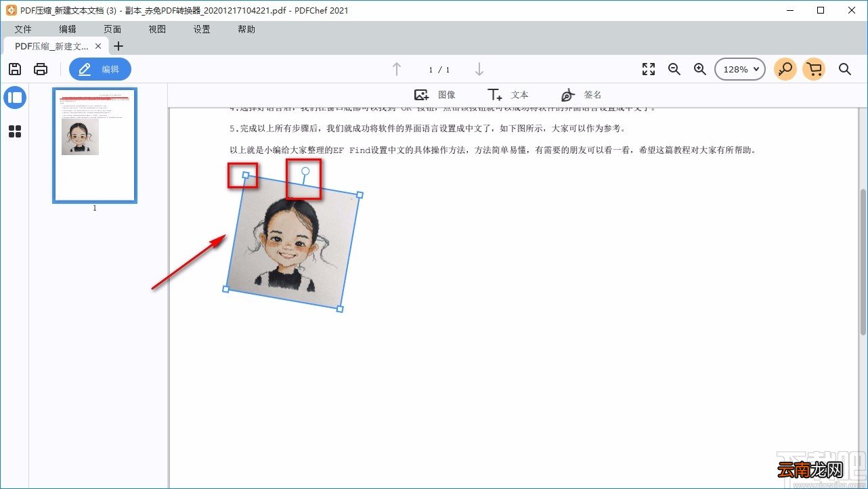Click the 文本 insert text tool
The height and width of the screenshot is (489, 868).
[x=508, y=95]
